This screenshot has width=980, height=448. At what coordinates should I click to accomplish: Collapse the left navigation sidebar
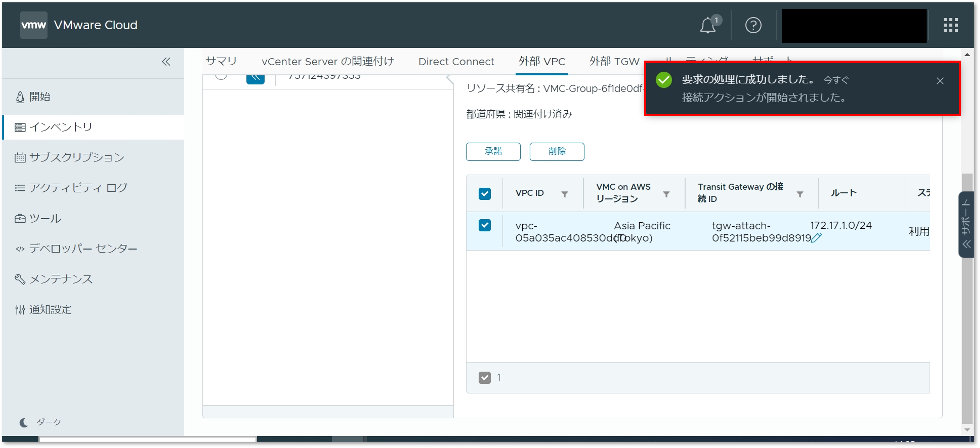(166, 62)
